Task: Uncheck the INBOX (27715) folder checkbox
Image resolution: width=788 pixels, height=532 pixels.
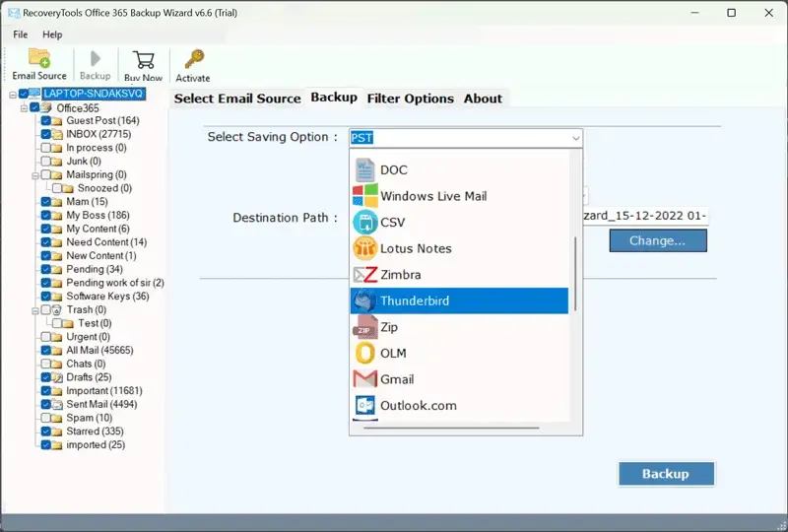Action: click(45, 134)
